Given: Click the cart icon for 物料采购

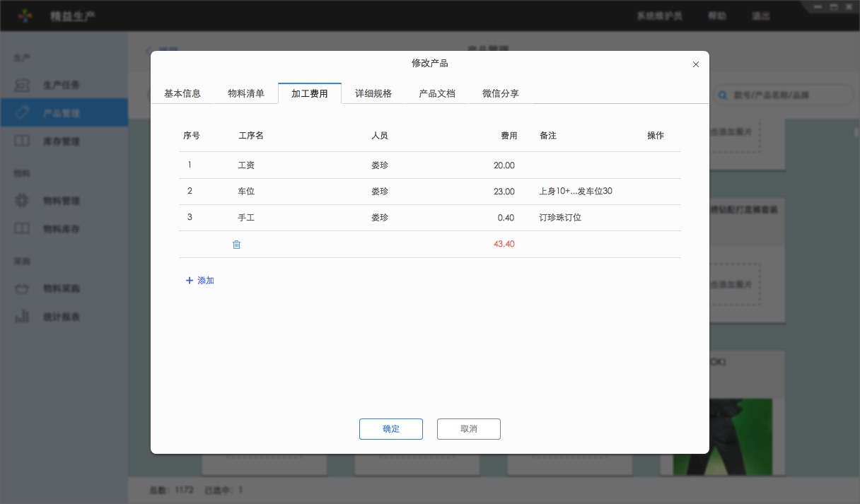Looking at the screenshot, I should point(23,288).
